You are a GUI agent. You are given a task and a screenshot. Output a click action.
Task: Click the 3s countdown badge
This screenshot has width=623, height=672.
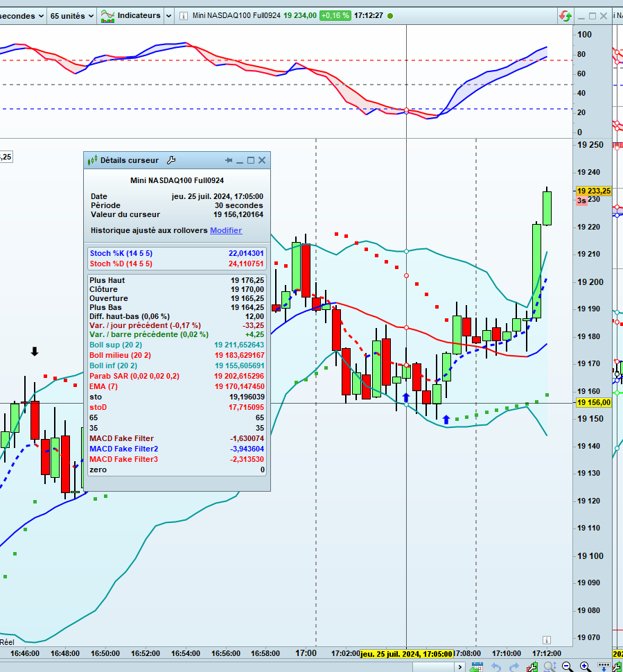581,200
